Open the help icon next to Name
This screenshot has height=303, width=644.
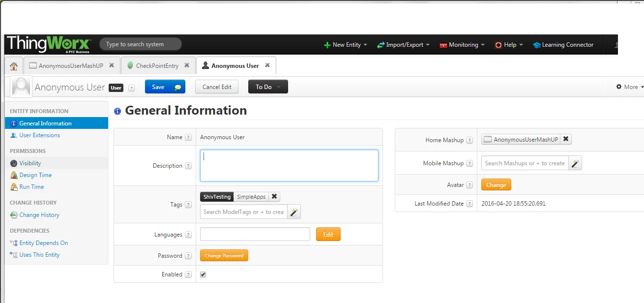tap(188, 138)
